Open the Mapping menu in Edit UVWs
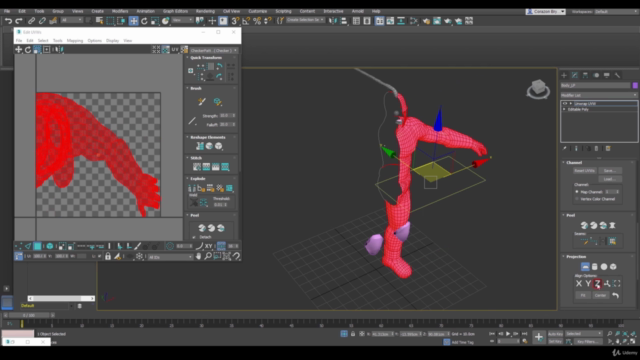The image size is (640, 360). 75,40
